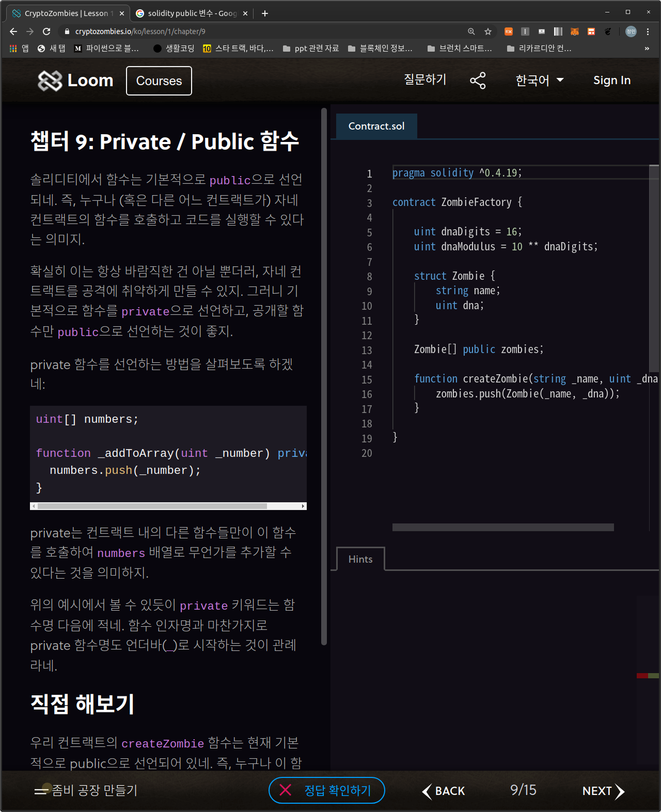Click the small screen extension icon

[542, 31]
